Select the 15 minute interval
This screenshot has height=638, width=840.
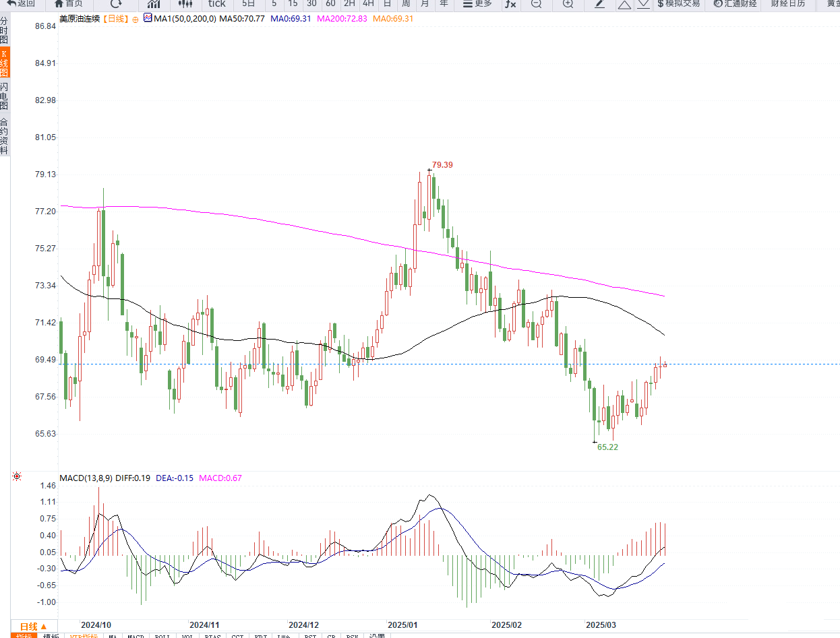click(x=293, y=3)
